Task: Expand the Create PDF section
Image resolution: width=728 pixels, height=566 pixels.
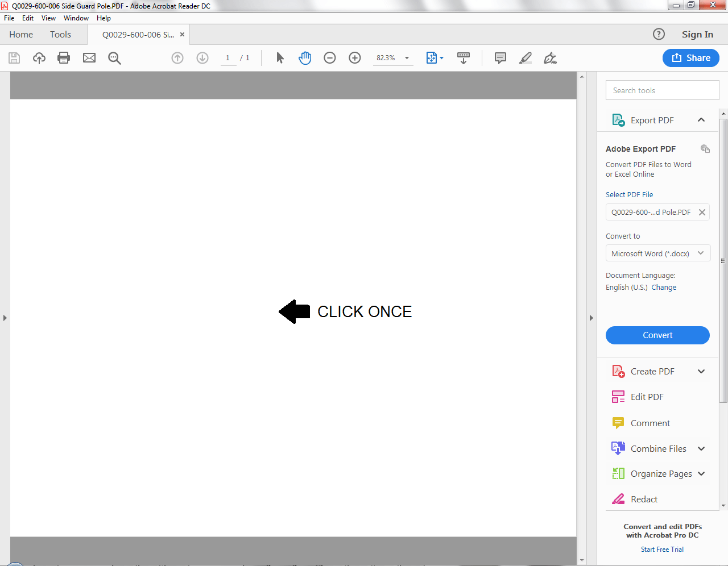Action: tap(701, 371)
